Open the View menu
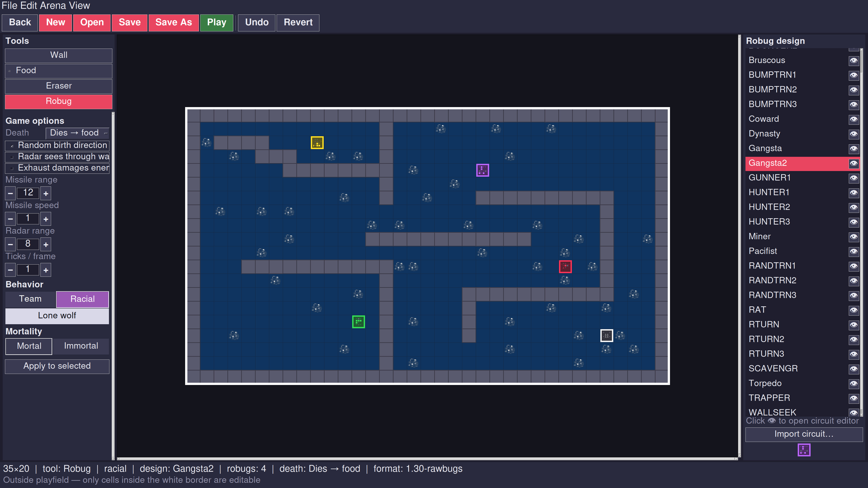Screen dimensions: 868x488 [x=80, y=6]
